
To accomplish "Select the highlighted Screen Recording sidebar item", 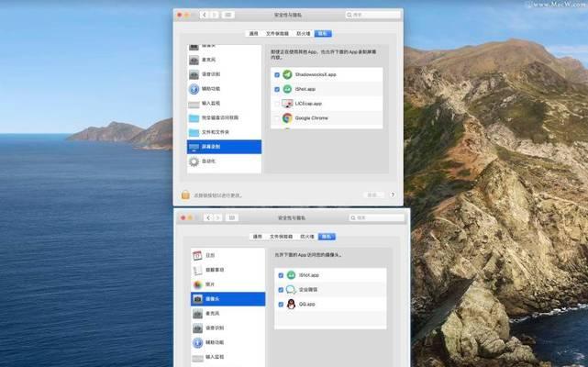I will click(224, 147).
